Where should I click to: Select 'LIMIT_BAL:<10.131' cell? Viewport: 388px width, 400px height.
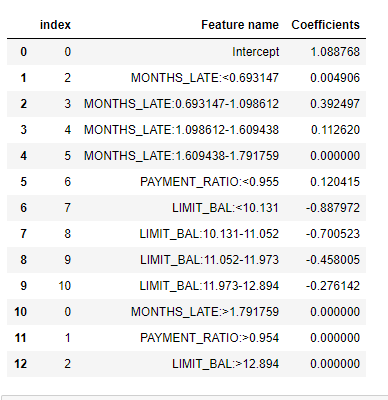coord(225,208)
